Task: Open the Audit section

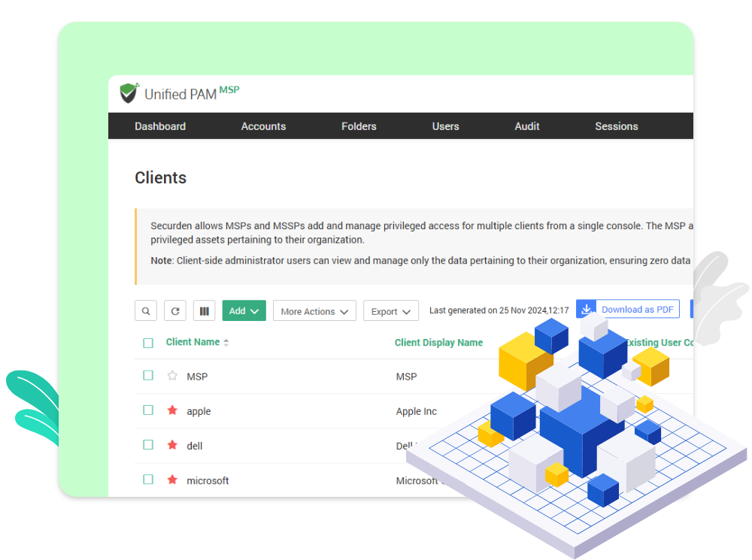Action: pos(526,126)
